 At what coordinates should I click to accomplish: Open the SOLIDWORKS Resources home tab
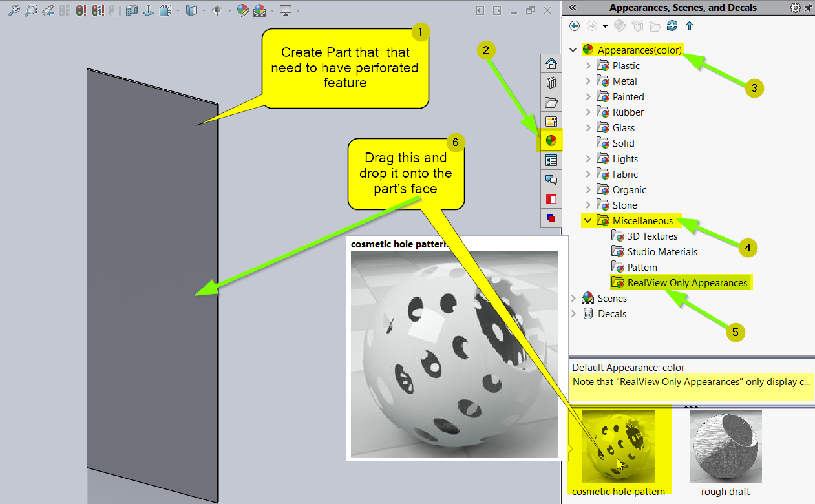click(551, 63)
